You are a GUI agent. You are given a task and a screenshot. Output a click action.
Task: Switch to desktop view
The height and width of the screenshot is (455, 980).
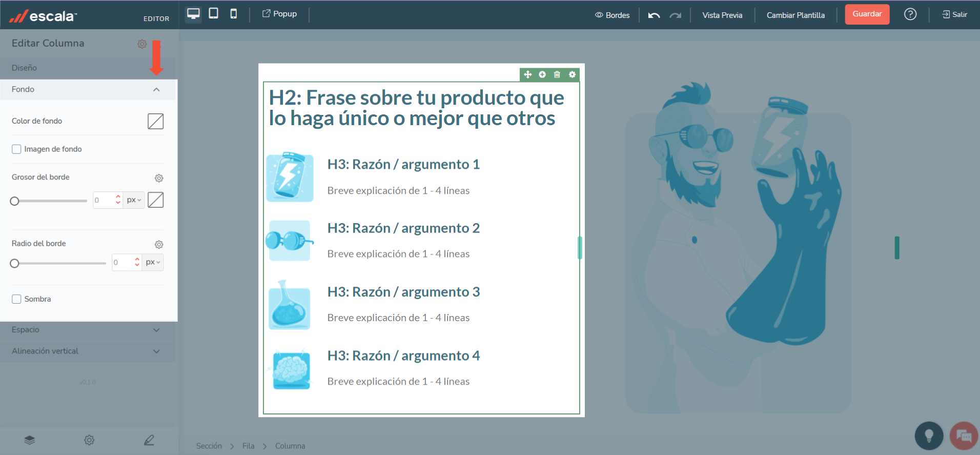tap(193, 14)
